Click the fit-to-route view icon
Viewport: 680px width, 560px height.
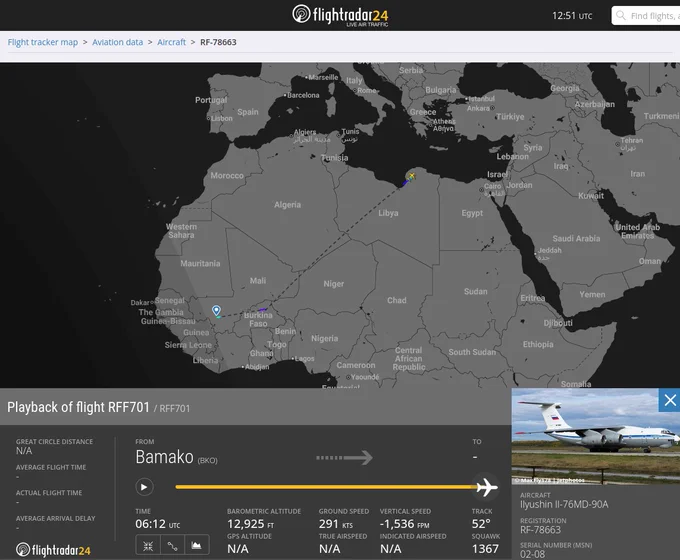pos(148,546)
